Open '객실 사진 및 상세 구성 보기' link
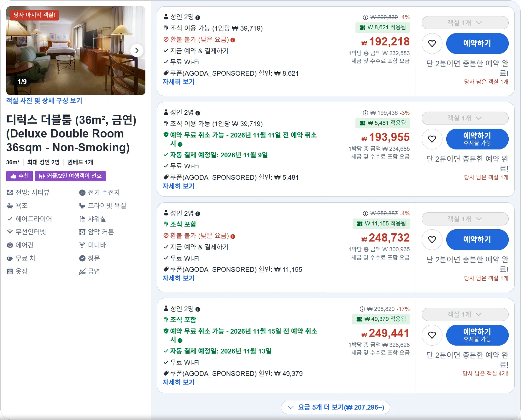Viewport: 521px width, 420px height. tap(44, 101)
